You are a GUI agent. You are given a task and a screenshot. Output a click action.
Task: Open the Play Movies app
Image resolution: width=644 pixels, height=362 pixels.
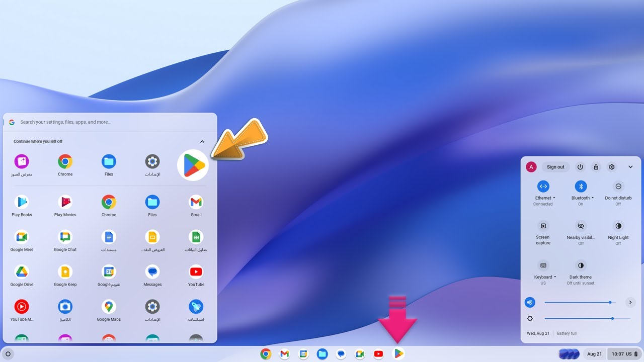click(65, 202)
